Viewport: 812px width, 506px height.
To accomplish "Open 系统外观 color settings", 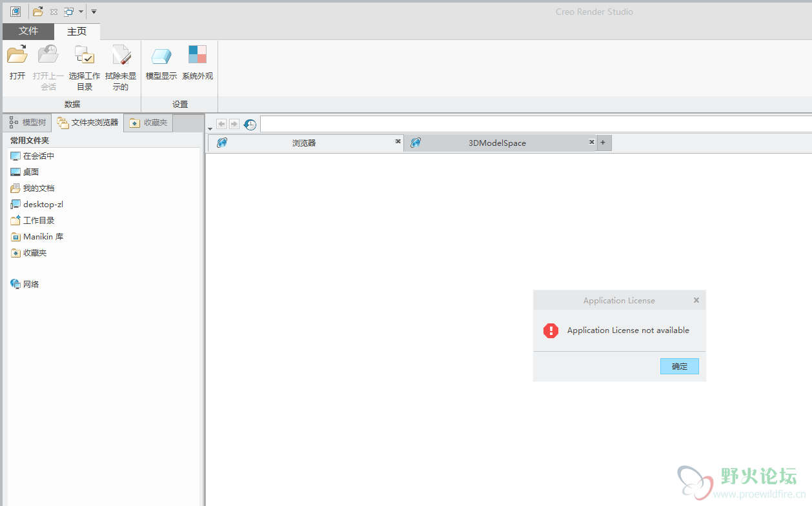I will click(198, 63).
